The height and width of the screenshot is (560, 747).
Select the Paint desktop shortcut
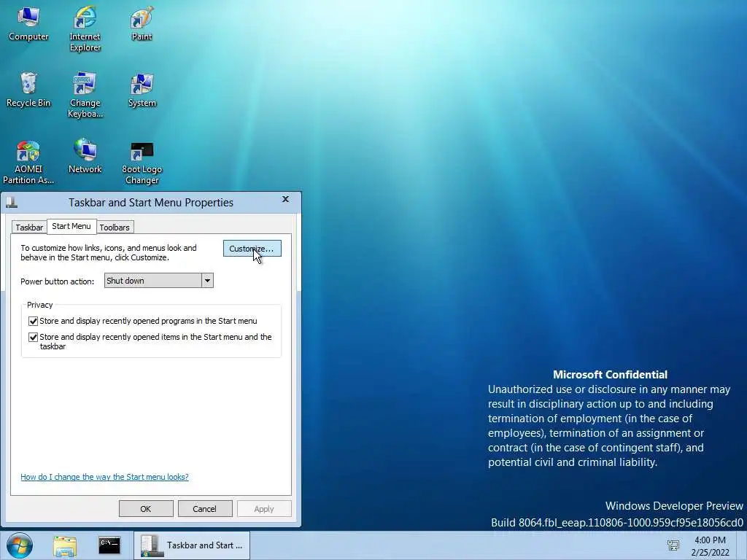coord(142,24)
